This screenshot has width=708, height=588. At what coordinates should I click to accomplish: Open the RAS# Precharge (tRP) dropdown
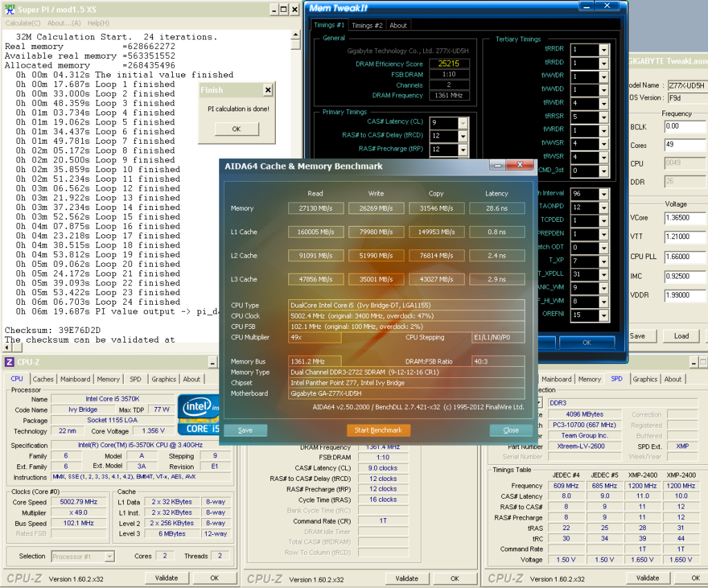(x=463, y=149)
